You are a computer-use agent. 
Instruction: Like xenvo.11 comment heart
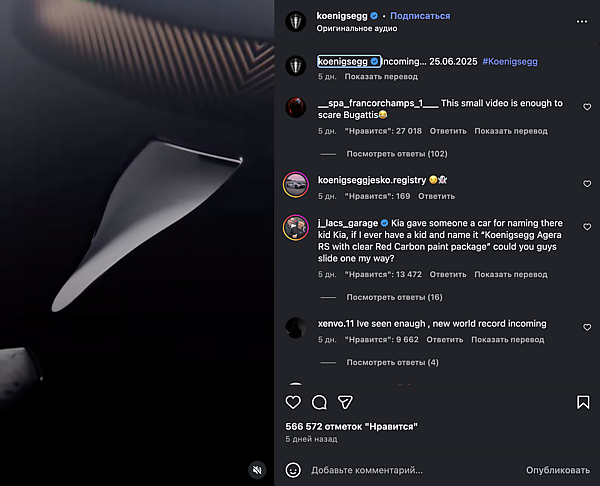coord(587,327)
